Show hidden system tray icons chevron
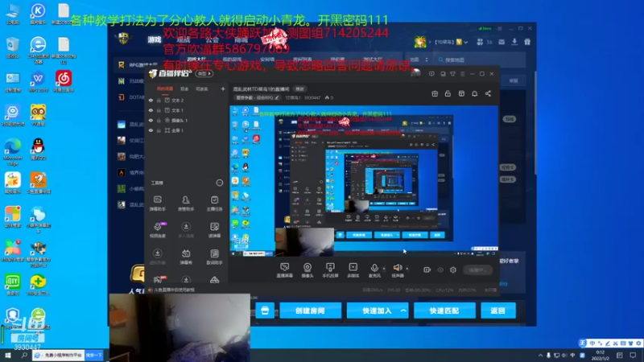644x362 pixels. coord(540,355)
